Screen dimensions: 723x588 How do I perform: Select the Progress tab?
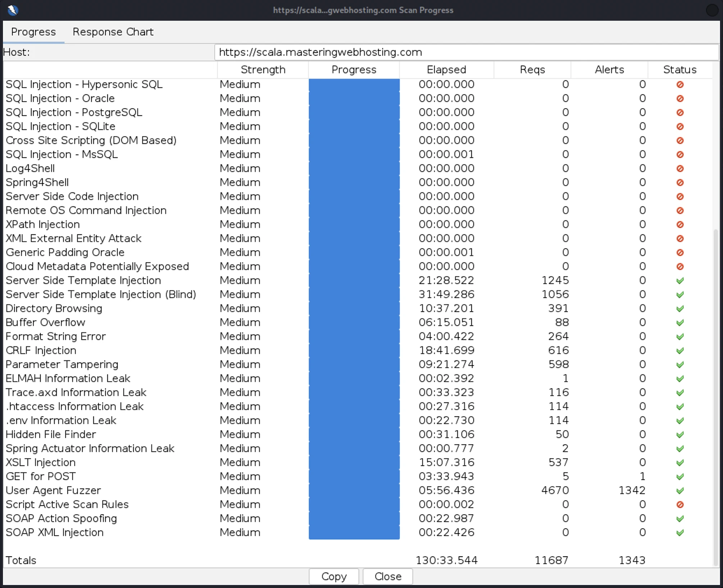(x=33, y=32)
